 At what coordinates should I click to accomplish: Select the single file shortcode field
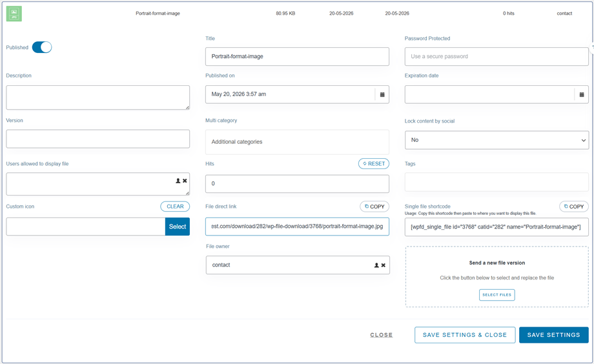pyautogui.click(x=497, y=227)
